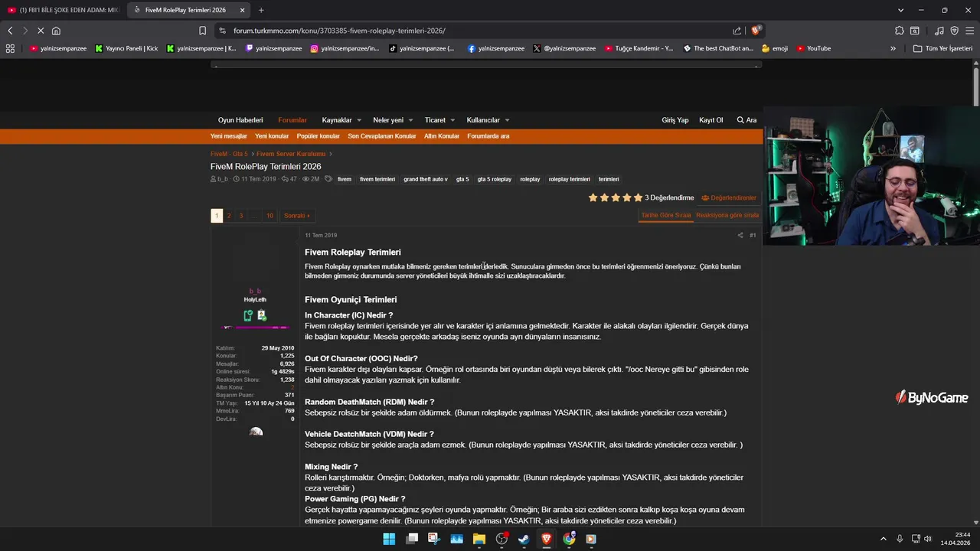Open the Yayıncı Paneli Kick bookmark

pos(126,48)
